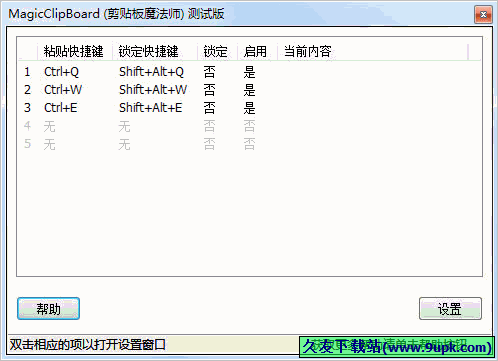Click the 锁定快捷键 column header

[155, 52]
